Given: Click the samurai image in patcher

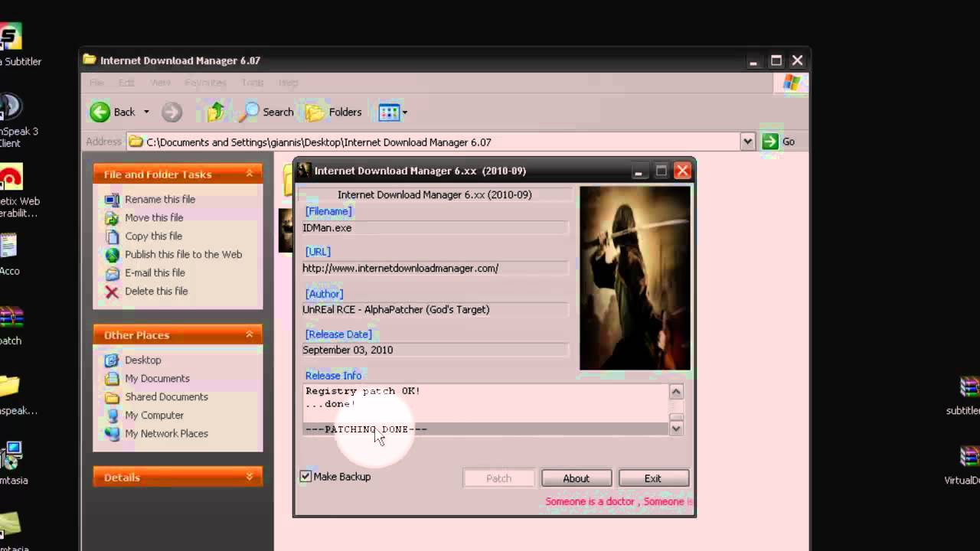Looking at the screenshot, I should pyautogui.click(x=635, y=278).
